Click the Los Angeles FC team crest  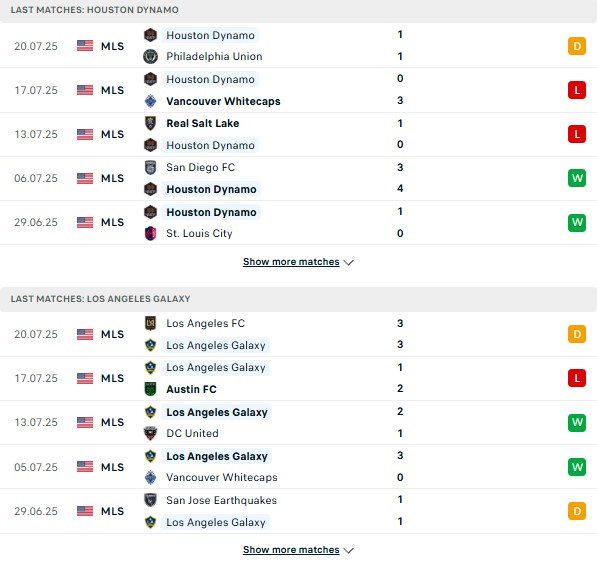coord(150,323)
